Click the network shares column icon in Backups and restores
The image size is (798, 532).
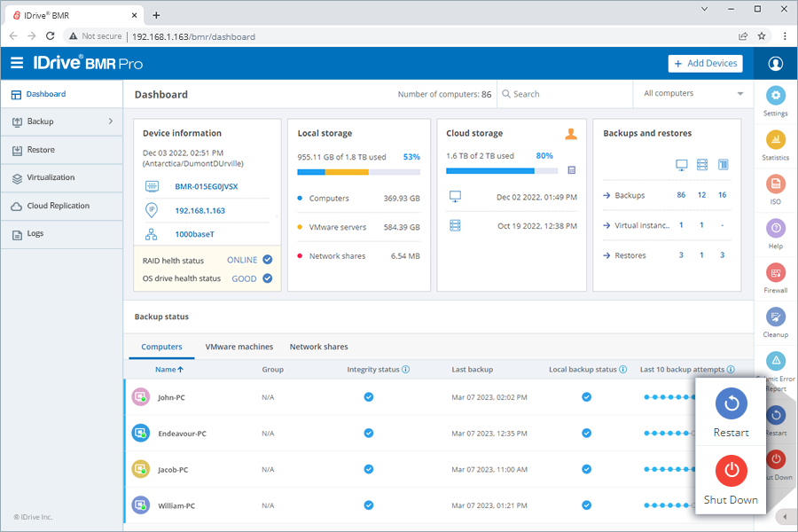coord(723,164)
